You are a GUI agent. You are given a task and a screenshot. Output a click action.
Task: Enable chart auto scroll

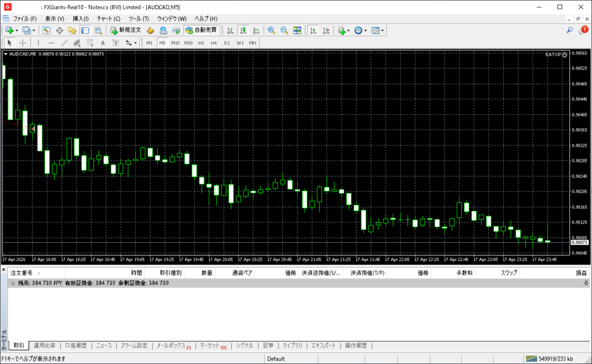click(x=313, y=30)
